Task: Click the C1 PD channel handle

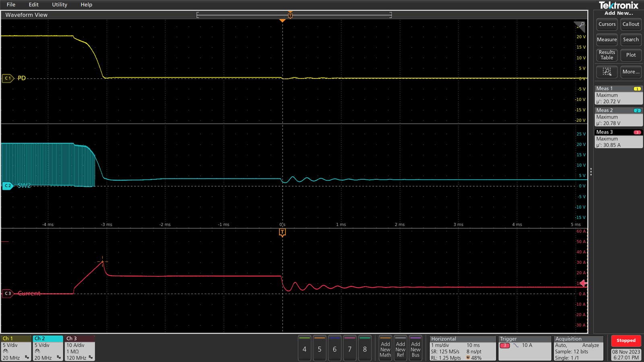Action: [x=8, y=78]
